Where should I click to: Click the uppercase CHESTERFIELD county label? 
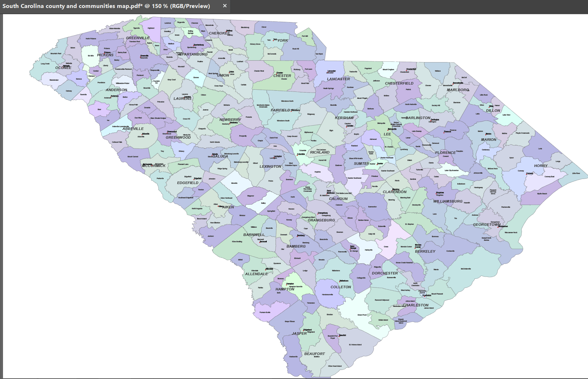click(399, 83)
